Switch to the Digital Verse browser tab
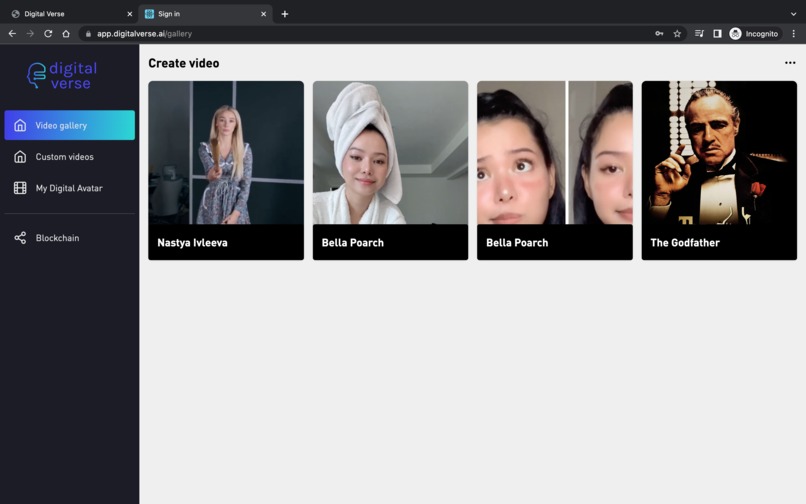Image resolution: width=806 pixels, height=504 pixels. click(69, 14)
